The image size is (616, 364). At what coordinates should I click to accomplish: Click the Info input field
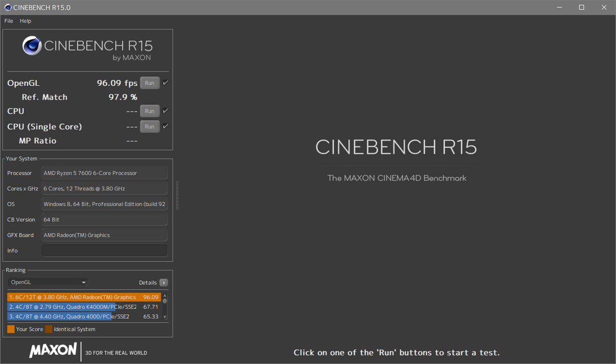(x=104, y=251)
